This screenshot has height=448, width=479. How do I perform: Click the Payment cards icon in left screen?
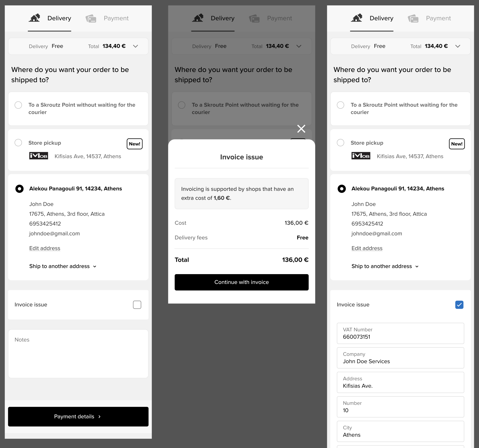tap(91, 18)
